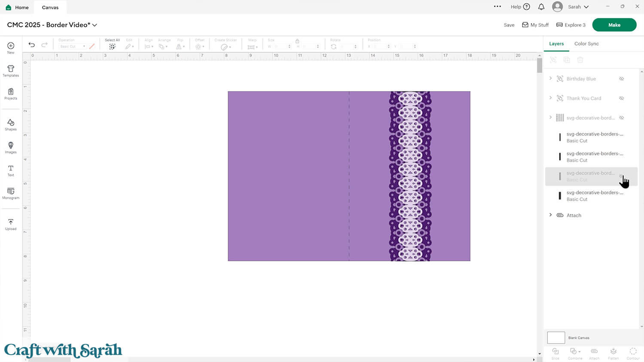Select the last svg-decorative-borders Basic Cut layer
Screen dimensions: 644x362
(x=591, y=196)
